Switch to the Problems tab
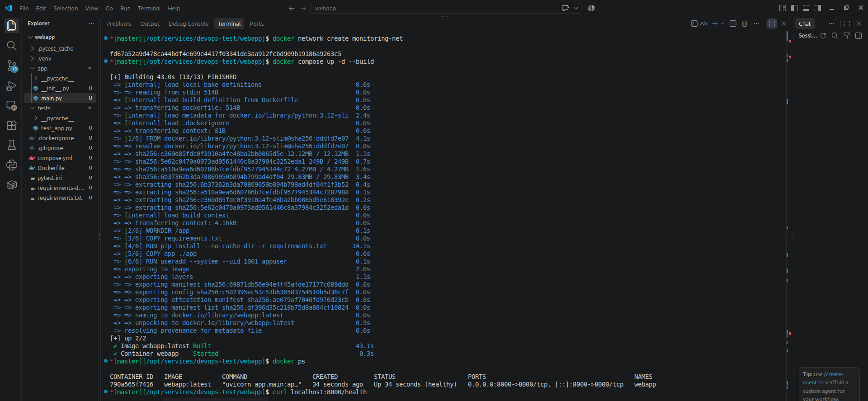The width and height of the screenshot is (868, 401). click(x=119, y=24)
